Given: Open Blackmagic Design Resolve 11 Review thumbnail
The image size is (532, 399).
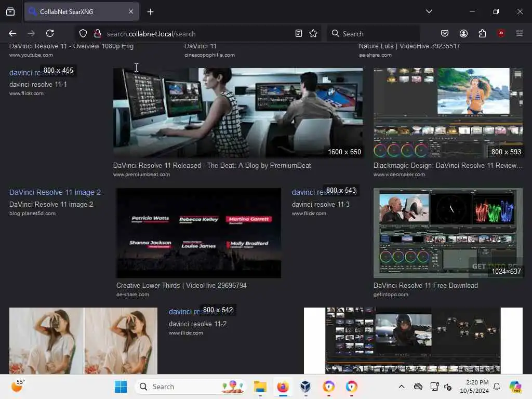Looking at the screenshot, I should click(448, 113).
